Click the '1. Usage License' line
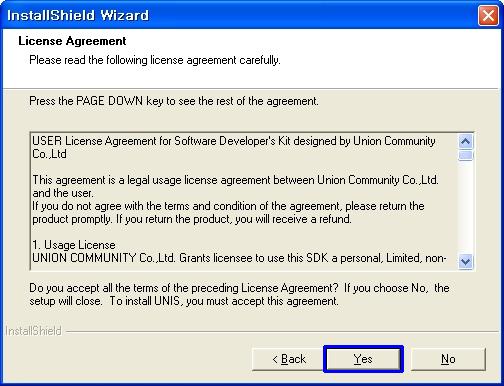The width and height of the screenshot is (504, 386). coord(74,245)
